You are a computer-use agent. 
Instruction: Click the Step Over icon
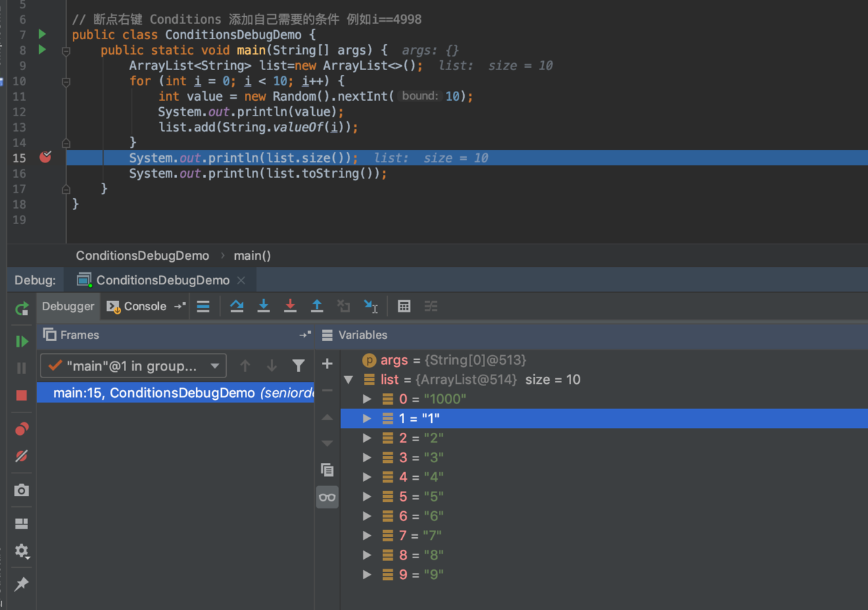[x=237, y=306]
